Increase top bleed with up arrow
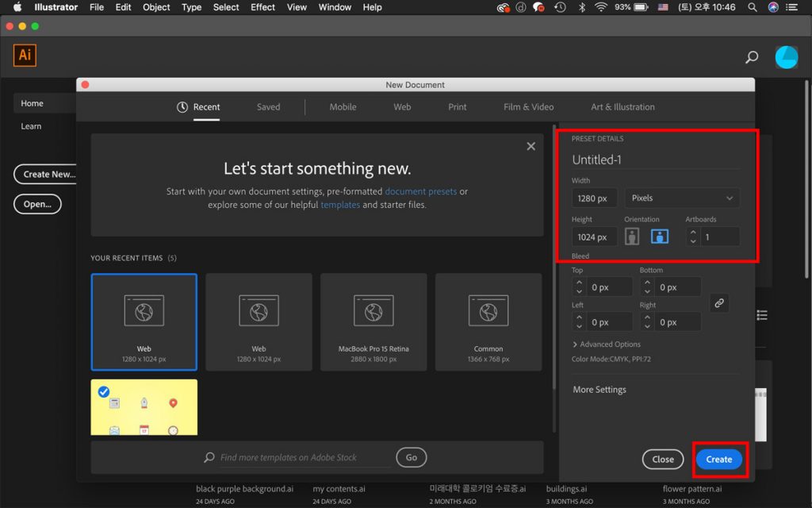The width and height of the screenshot is (812, 508). click(x=579, y=283)
